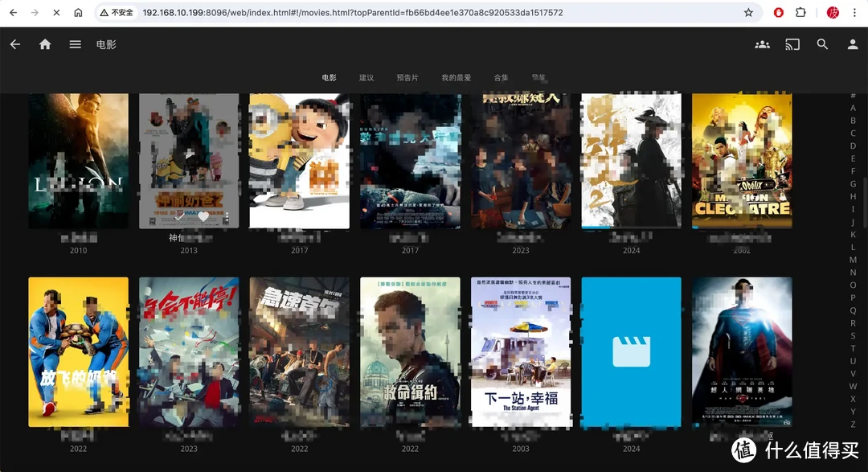The height and width of the screenshot is (472, 868).
Task: Bookmark this page with the star
Action: point(748,12)
